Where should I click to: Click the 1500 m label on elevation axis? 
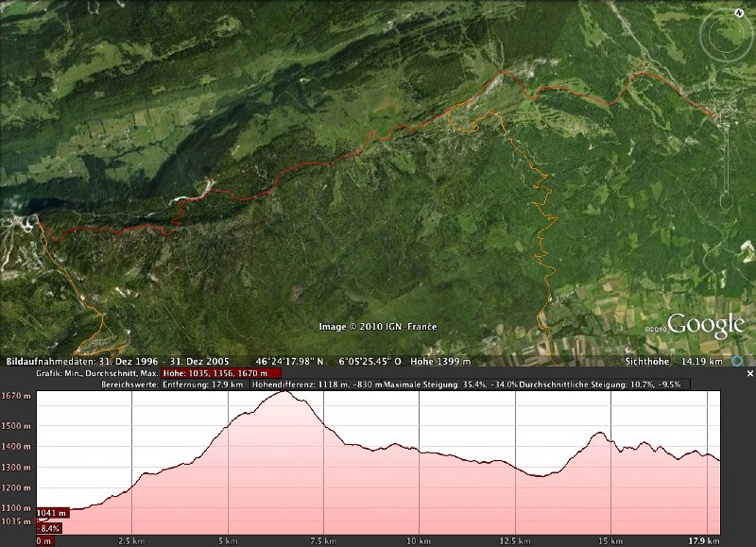tap(16, 426)
